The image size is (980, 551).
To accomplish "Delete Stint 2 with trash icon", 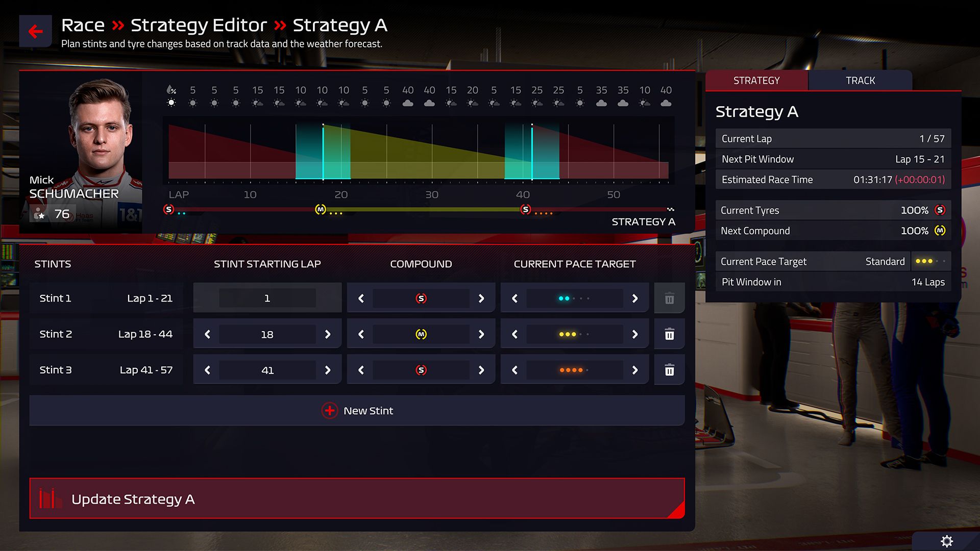I will [669, 334].
